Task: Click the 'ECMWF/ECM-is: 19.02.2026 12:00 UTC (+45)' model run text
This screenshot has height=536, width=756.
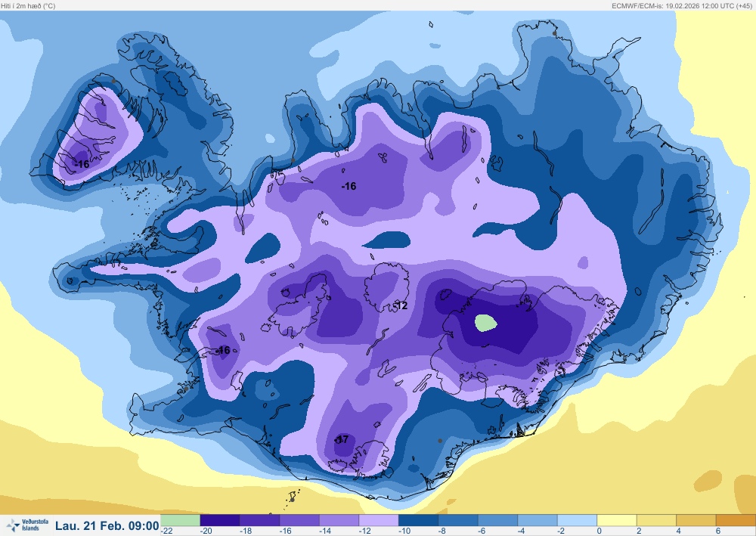Action: (682, 6)
